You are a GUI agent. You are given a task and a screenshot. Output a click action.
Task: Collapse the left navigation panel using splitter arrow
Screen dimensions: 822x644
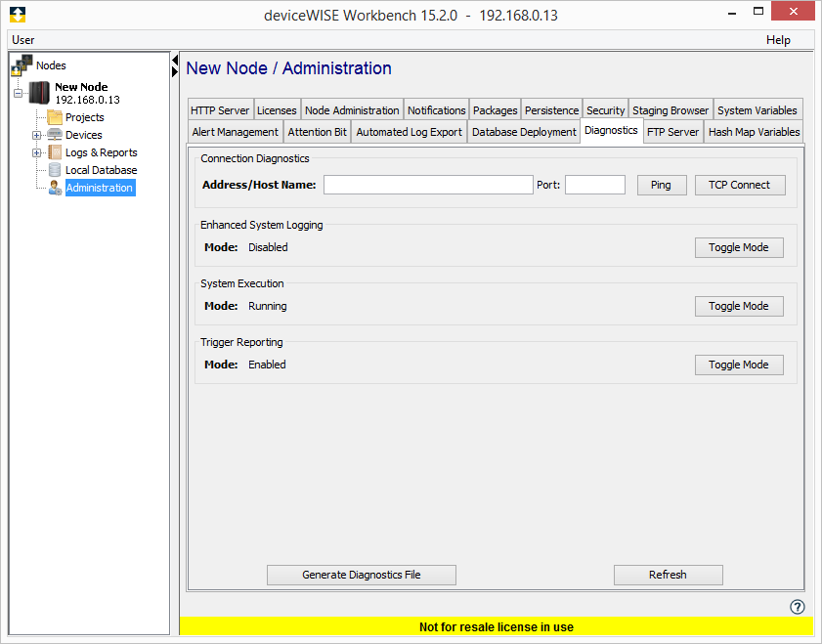pos(175,61)
